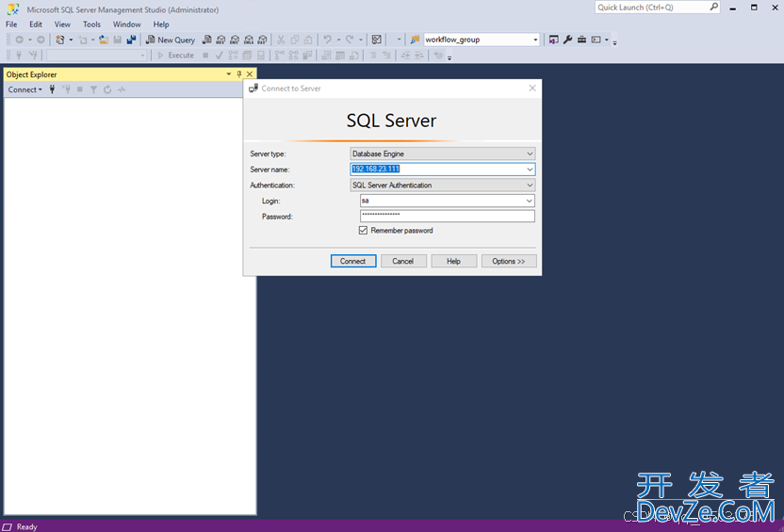Open the Tools menu
Viewport: 784px width, 532px height.
[91, 24]
